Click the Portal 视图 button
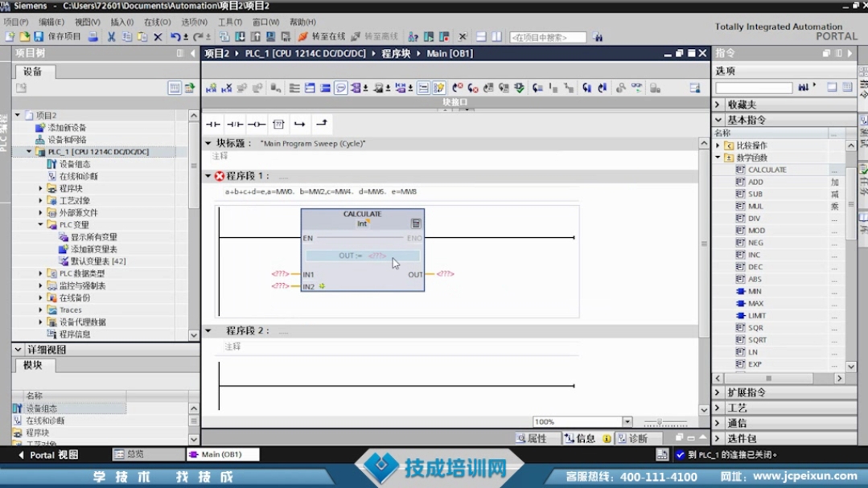868x488 pixels. (x=48, y=455)
